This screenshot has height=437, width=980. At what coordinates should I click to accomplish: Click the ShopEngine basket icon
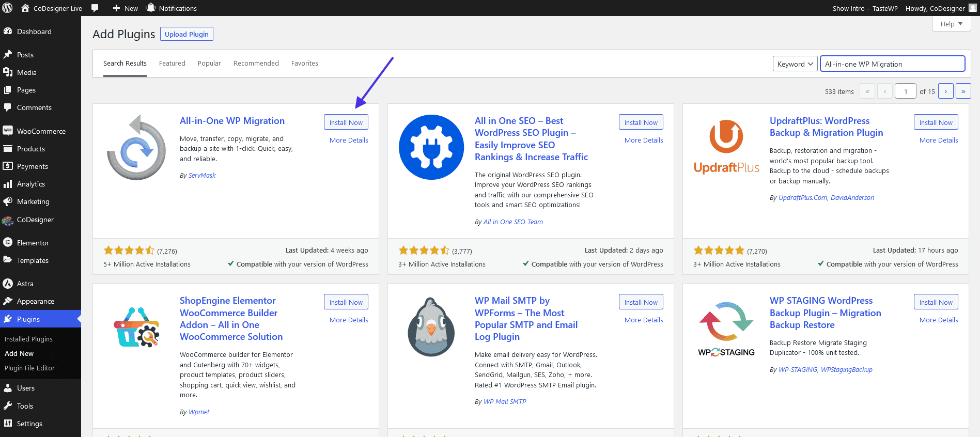pos(136,327)
